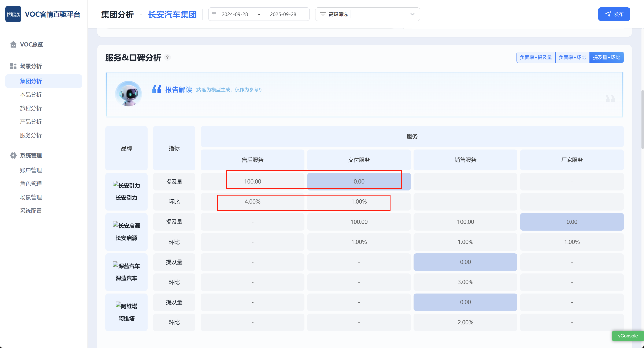The width and height of the screenshot is (644, 348).
Task: Click the robot avatar in 报告解读
Action: tap(129, 94)
